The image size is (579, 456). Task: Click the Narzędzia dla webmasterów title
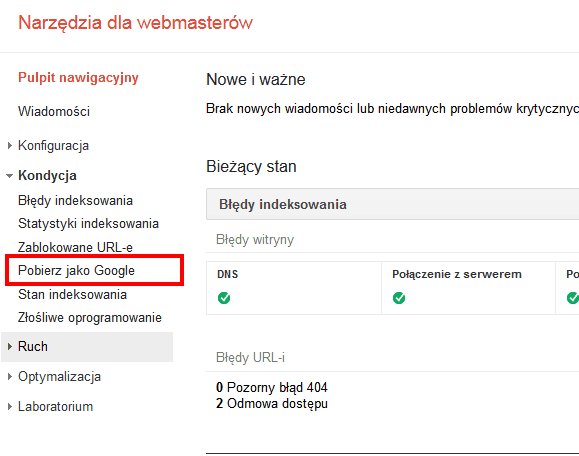(136, 23)
